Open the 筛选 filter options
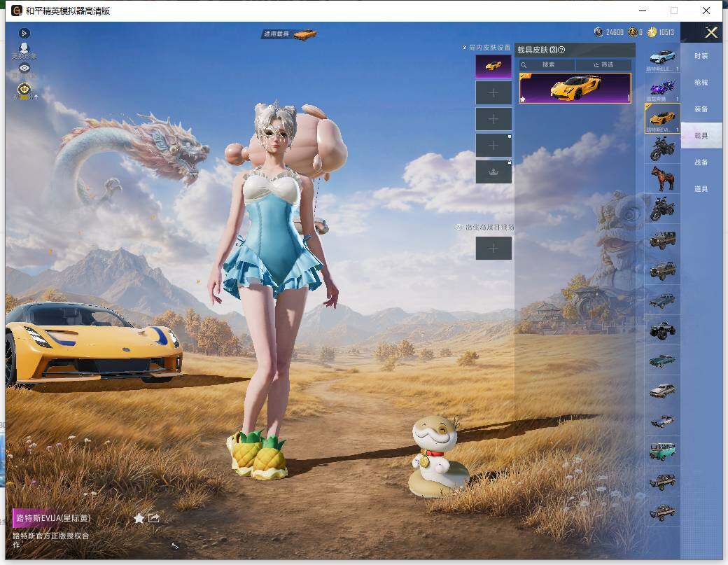 [x=603, y=64]
